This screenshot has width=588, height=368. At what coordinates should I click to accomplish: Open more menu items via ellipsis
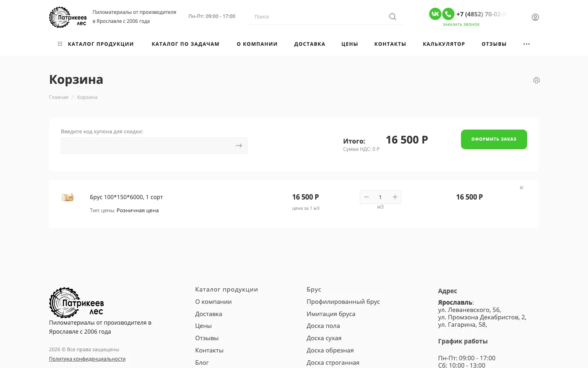pyautogui.click(x=527, y=44)
